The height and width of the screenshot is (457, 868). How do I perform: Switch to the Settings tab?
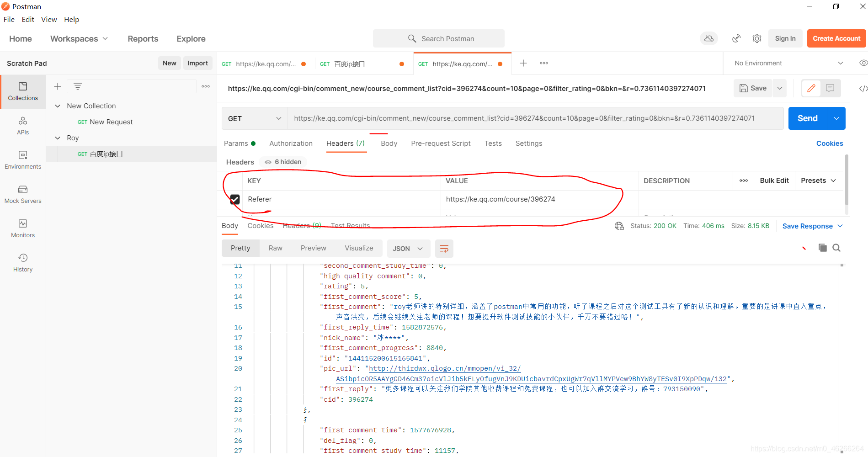(529, 143)
